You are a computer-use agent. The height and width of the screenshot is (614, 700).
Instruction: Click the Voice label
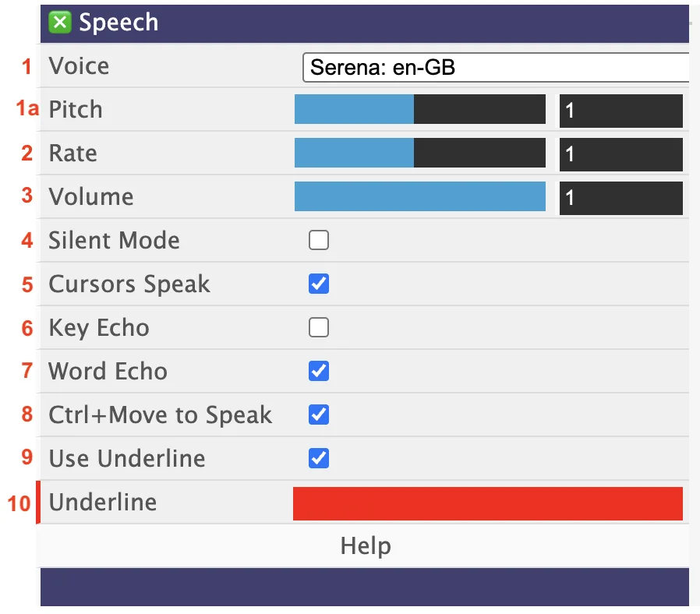[x=78, y=66]
